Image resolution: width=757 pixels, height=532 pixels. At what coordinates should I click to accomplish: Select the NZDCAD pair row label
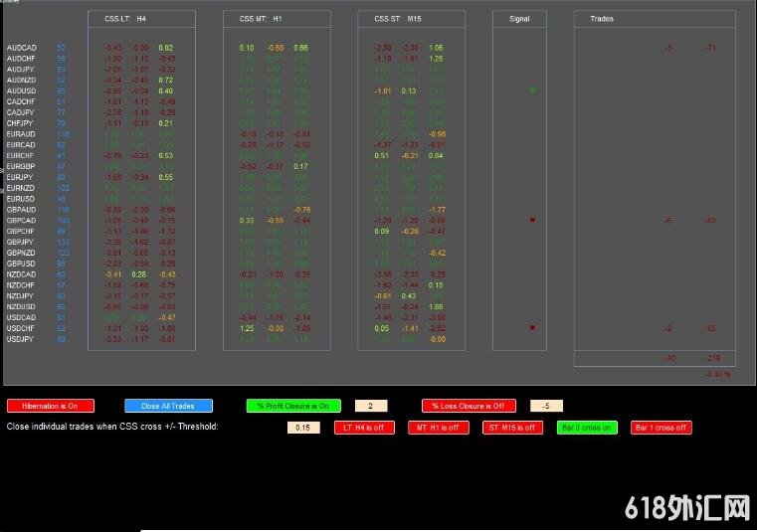point(21,274)
